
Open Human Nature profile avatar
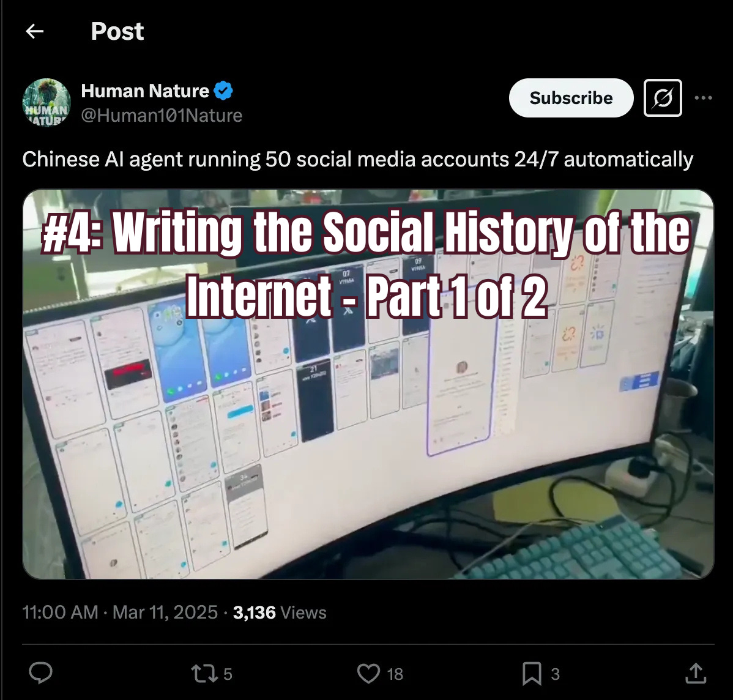pyautogui.click(x=47, y=102)
